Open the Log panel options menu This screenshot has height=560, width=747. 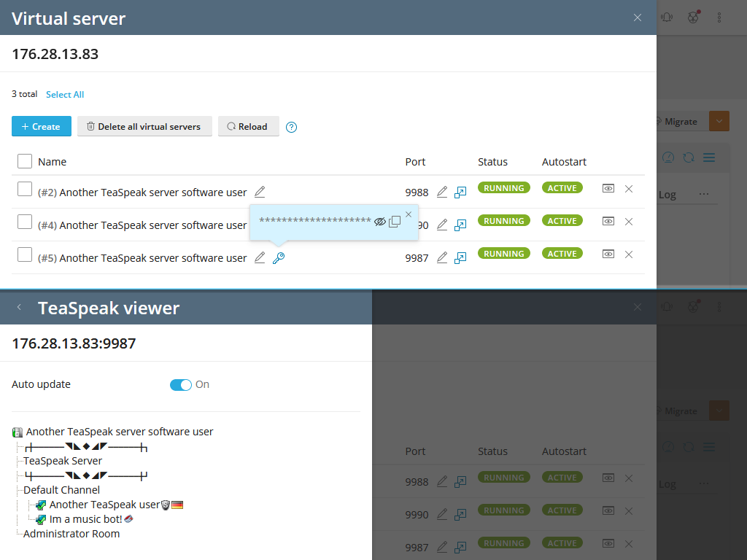tap(704, 193)
